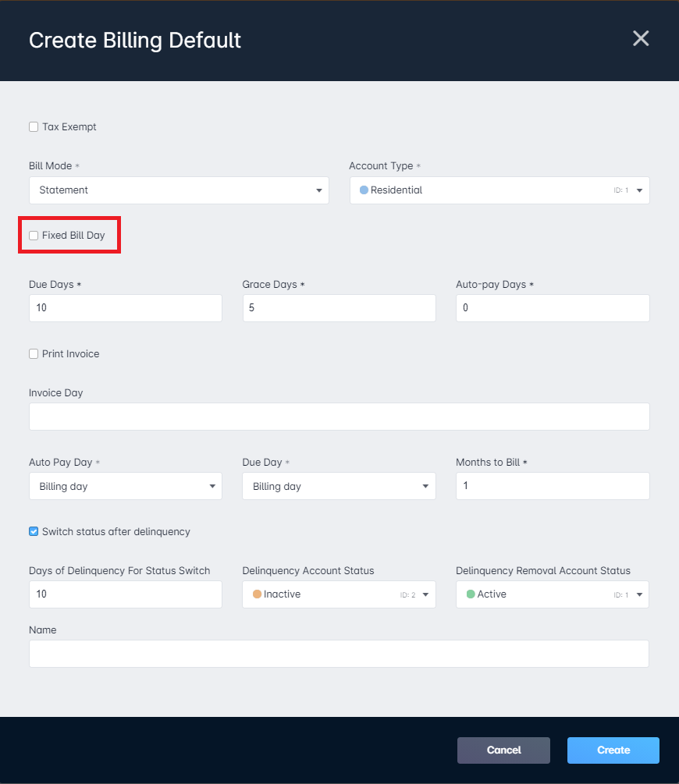
Task: Click the Bill Mode dropdown arrow
Action: tap(318, 190)
